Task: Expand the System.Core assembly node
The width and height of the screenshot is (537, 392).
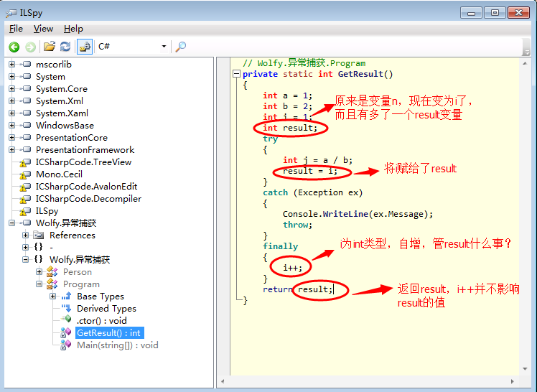Action: point(11,89)
